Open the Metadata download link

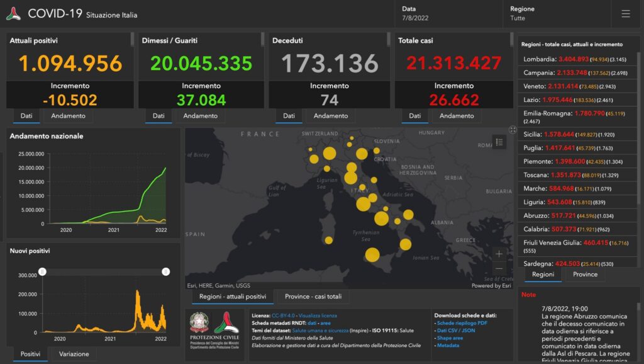[448, 346]
